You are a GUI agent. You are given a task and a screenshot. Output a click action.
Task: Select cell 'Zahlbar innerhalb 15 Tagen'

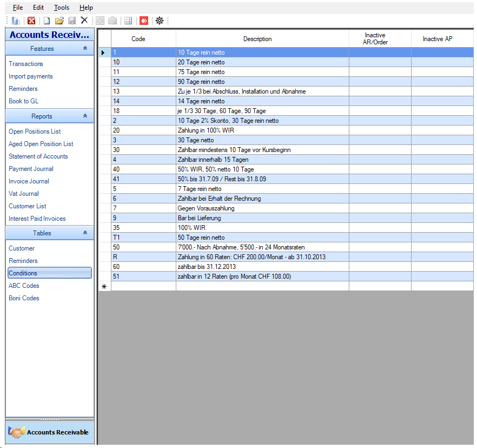click(262, 160)
